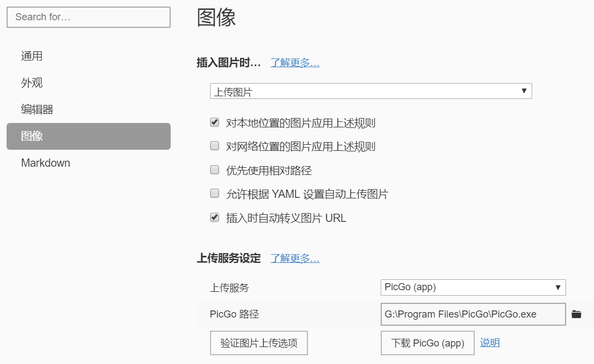Enable '对网络位置的图片应用上述规则' checkbox
Screen dimensions: 594x364
215,146
